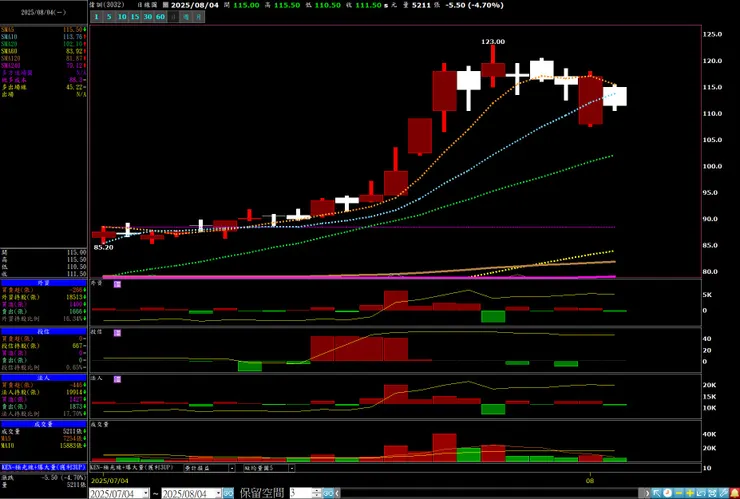Click the 08 month marker on time axis
This screenshot has width=740, height=499.
pos(591,480)
